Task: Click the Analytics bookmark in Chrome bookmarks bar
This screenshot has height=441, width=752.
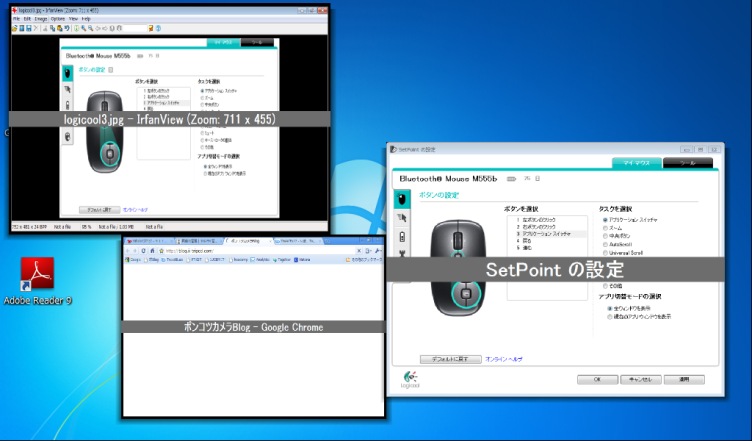Action: click(260, 260)
